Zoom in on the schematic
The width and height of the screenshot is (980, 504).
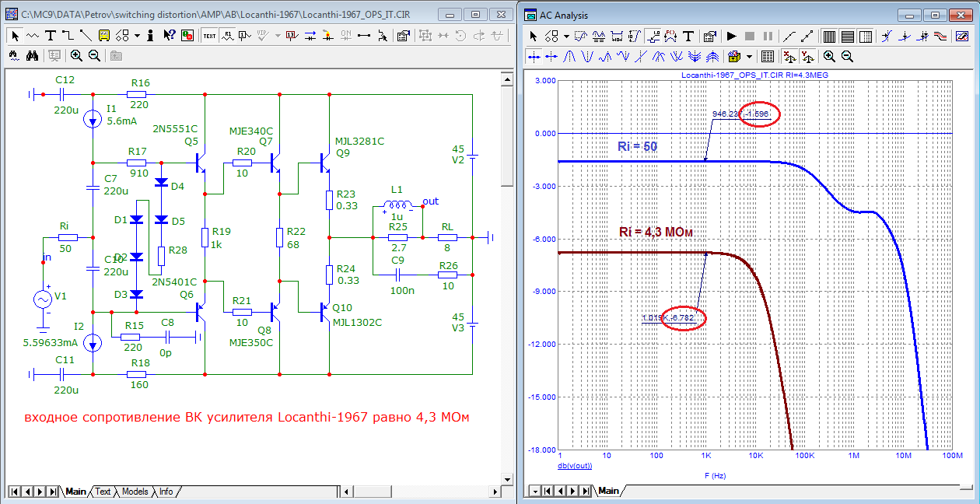coord(76,55)
